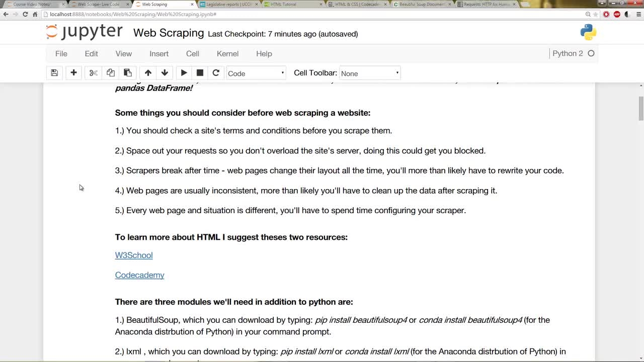
Task: Open the Kernel menu
Action: 227,54
